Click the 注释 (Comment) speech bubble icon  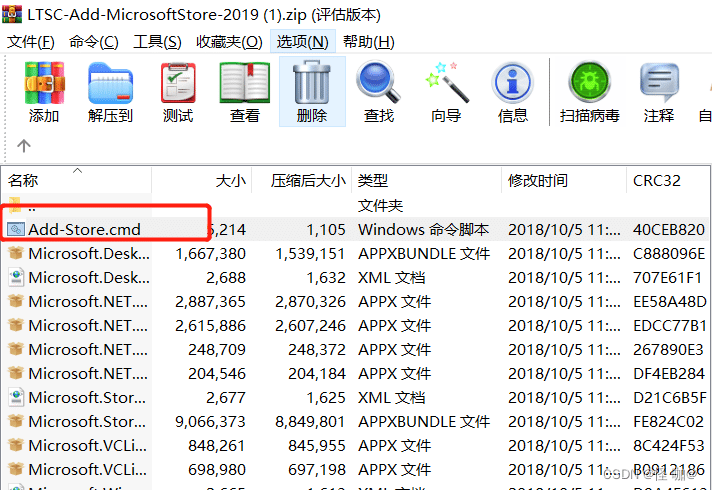[659, 83]
